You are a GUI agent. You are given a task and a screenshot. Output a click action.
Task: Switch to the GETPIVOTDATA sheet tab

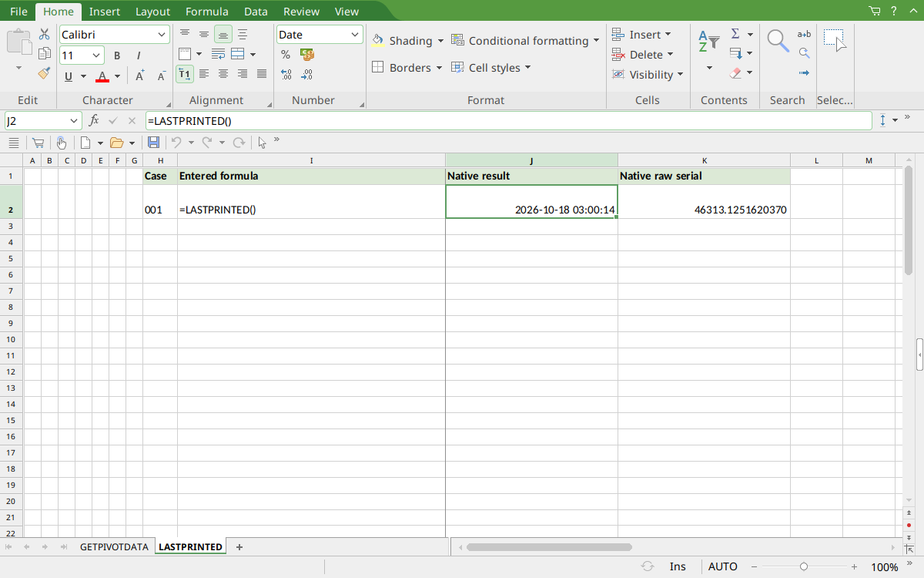pos(114,547)
